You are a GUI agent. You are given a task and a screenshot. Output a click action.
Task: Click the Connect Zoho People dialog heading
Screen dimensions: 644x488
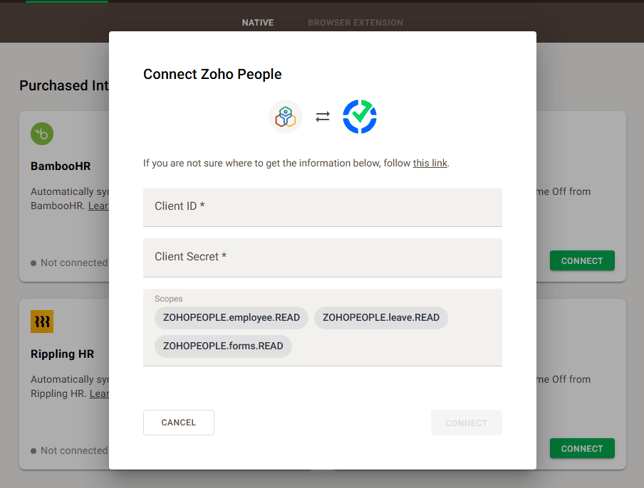click(212, 74)
